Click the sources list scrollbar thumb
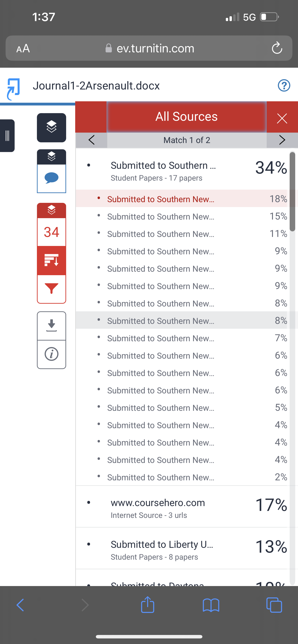This screenshot has height=644, width=298. tap(292, 191)
